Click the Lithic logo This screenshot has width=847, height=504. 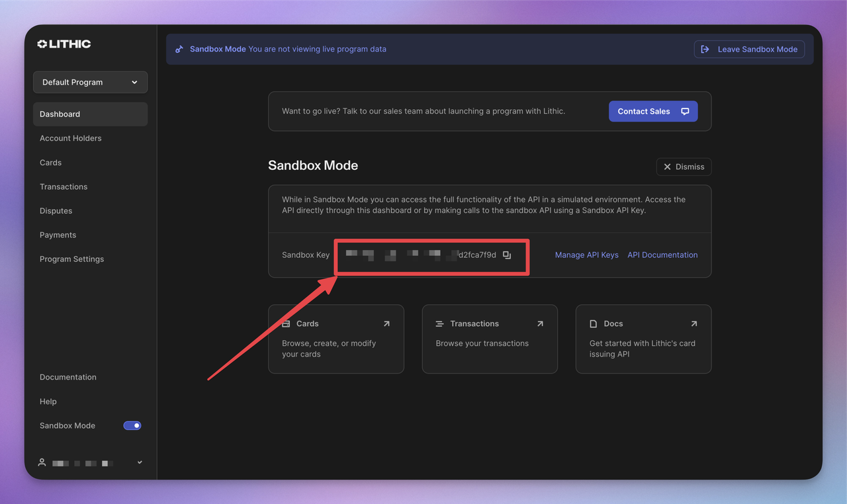(x=64, y=44)
